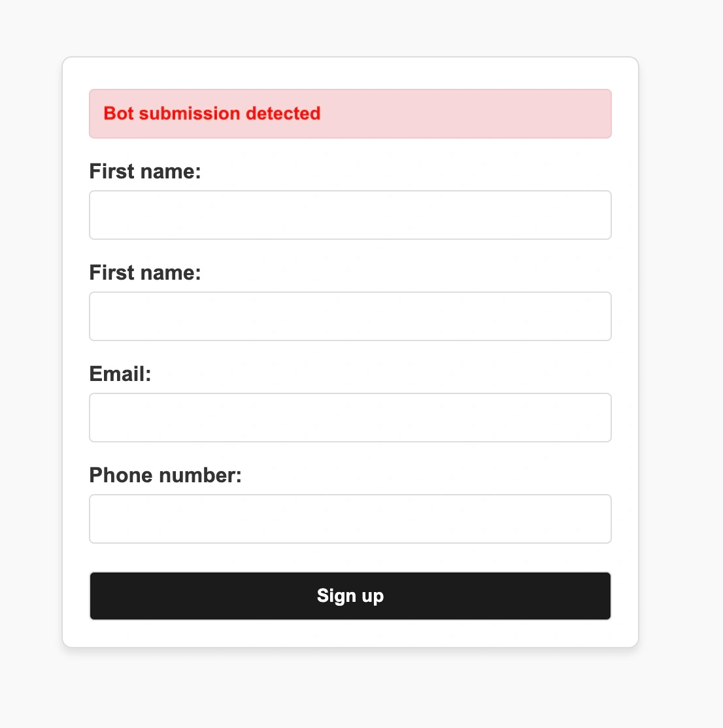Select the Phone number input field
This screenshot has width=723, height=728.
point(350,519)
